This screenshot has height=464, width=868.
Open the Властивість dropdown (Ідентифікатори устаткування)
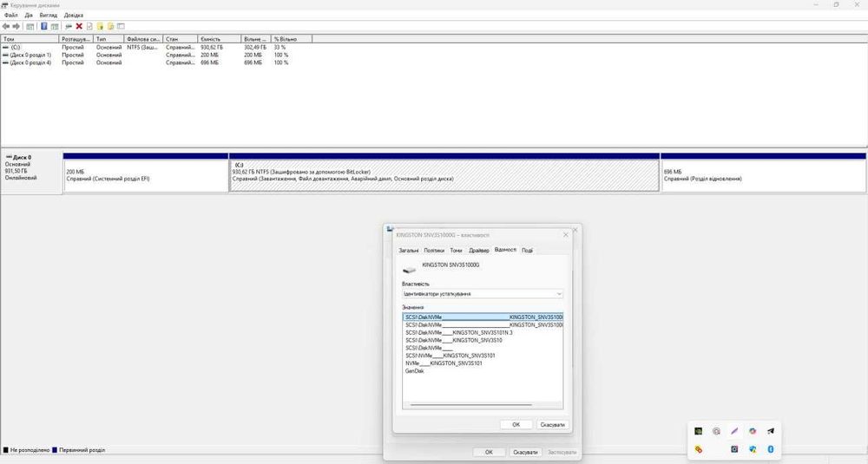click(482, 294)
